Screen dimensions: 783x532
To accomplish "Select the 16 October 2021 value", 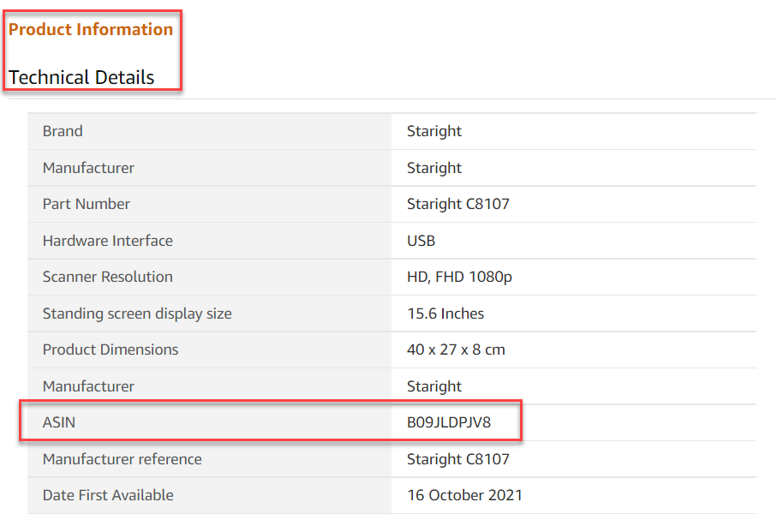I will (x=464, y=495).
